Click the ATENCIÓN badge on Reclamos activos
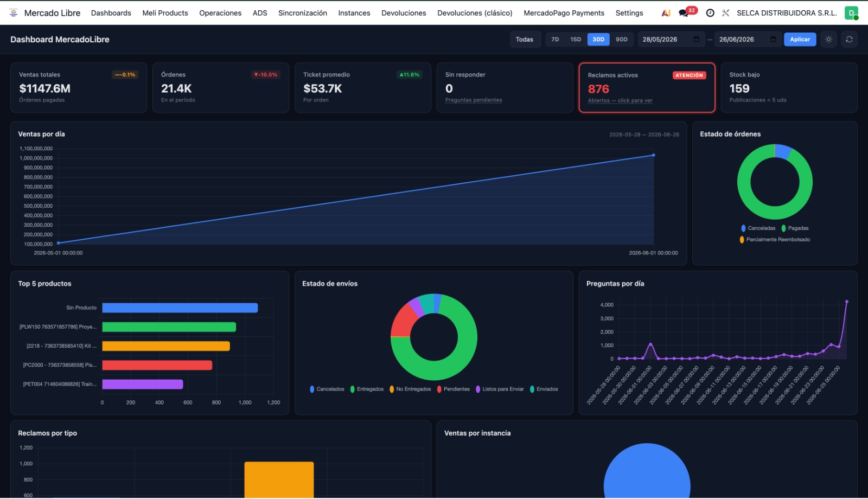 (x=689, y=75)
